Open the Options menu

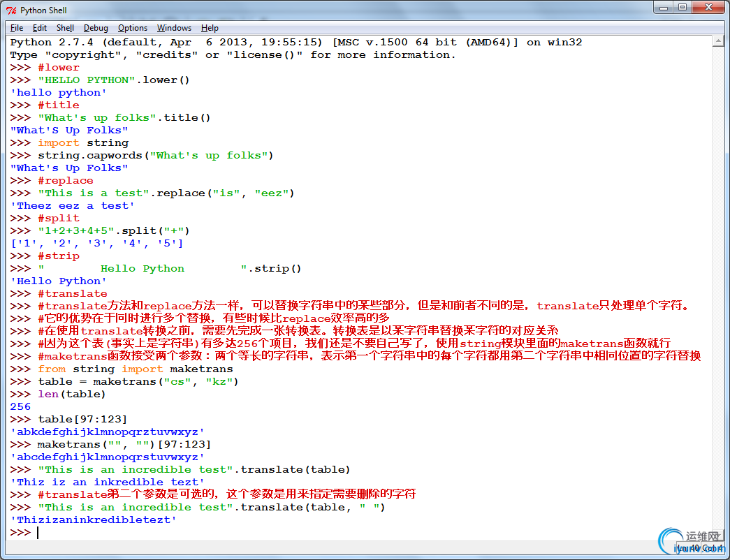click(x=133, y=28)
